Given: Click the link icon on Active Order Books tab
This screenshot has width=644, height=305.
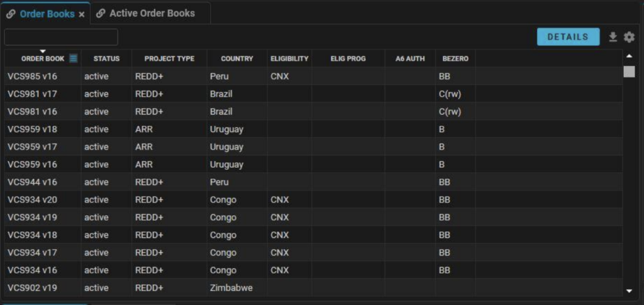Looking at the screenshot, I should 100,14.
